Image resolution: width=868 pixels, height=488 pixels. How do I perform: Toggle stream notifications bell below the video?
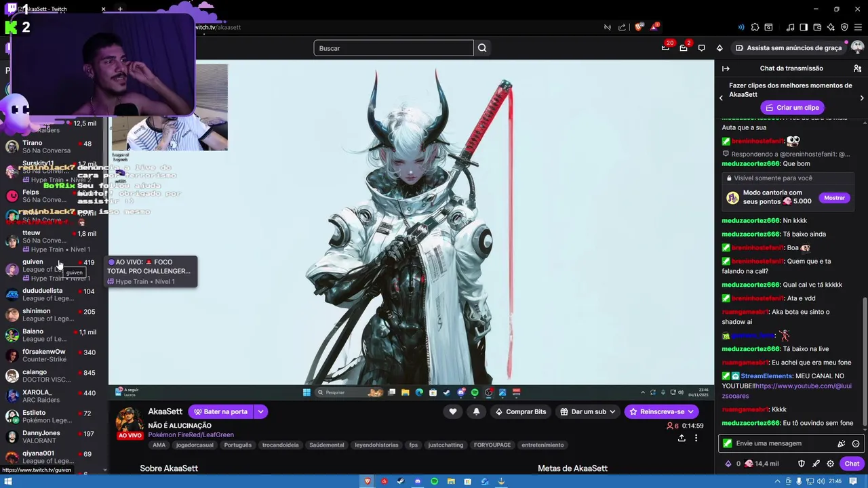[476, 411]
